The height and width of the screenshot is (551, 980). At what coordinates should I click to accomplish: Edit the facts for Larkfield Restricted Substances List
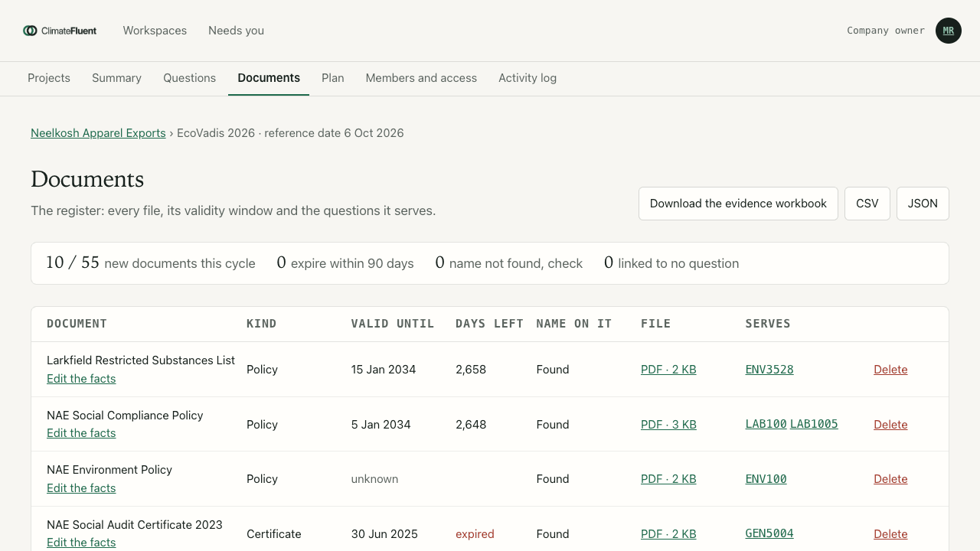81,379
